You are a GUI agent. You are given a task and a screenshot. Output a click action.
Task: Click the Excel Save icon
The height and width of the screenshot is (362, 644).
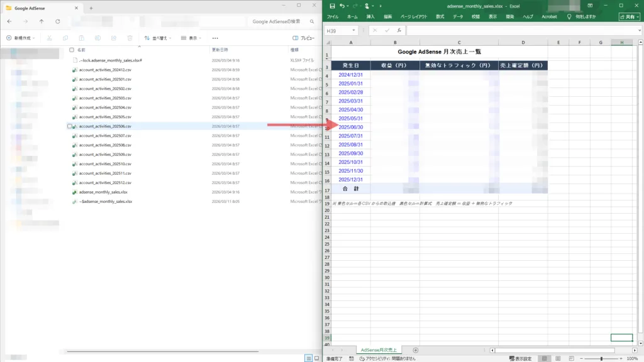tap(332, 6)
